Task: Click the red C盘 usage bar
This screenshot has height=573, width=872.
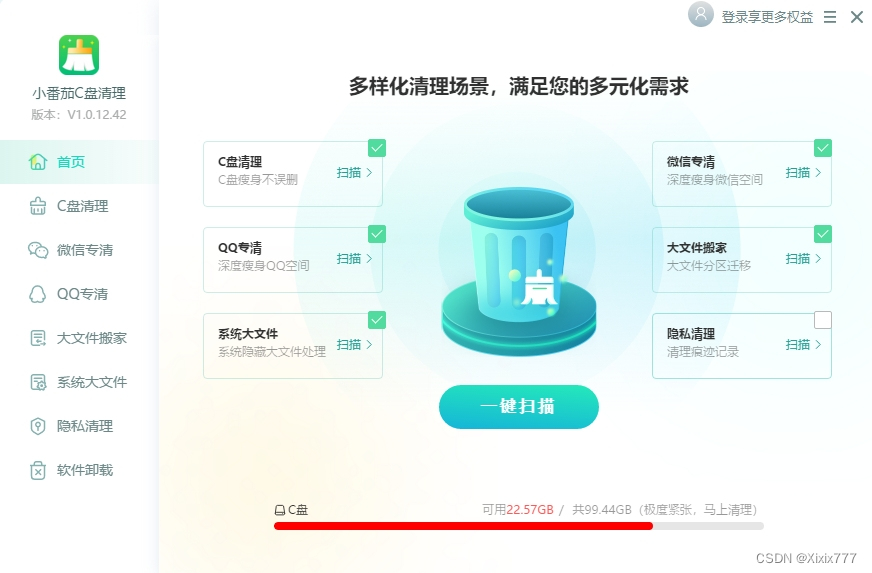Action: coord(463,526)
